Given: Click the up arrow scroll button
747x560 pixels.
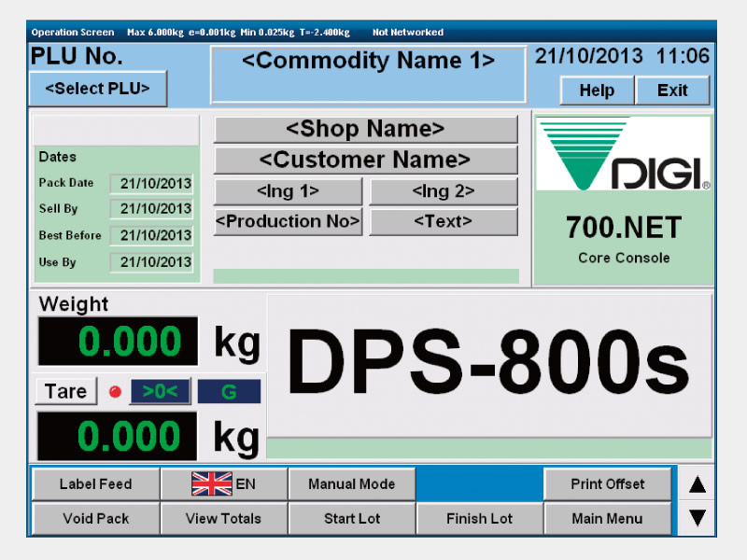Looking at the screenshot, I should (x=697, y=484).
